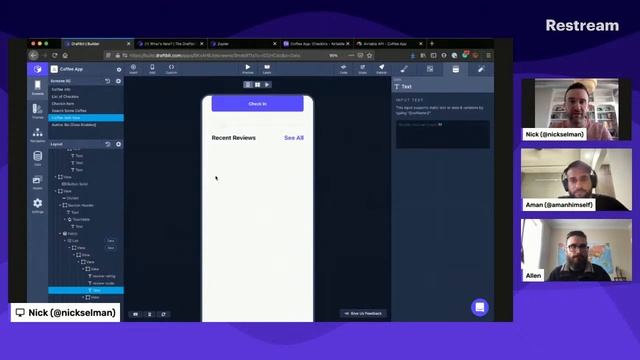Switch to the Interactions pencil tab
640x360 pixels.
point(481,69)
